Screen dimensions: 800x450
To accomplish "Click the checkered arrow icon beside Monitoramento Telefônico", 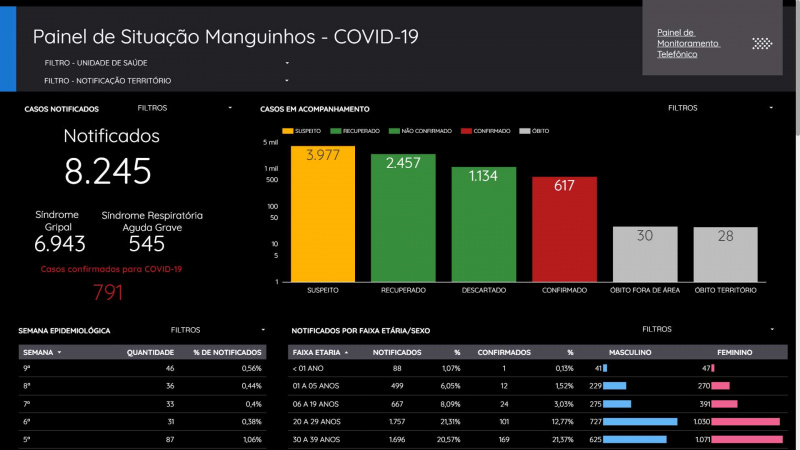I will (x=762, y=43).
